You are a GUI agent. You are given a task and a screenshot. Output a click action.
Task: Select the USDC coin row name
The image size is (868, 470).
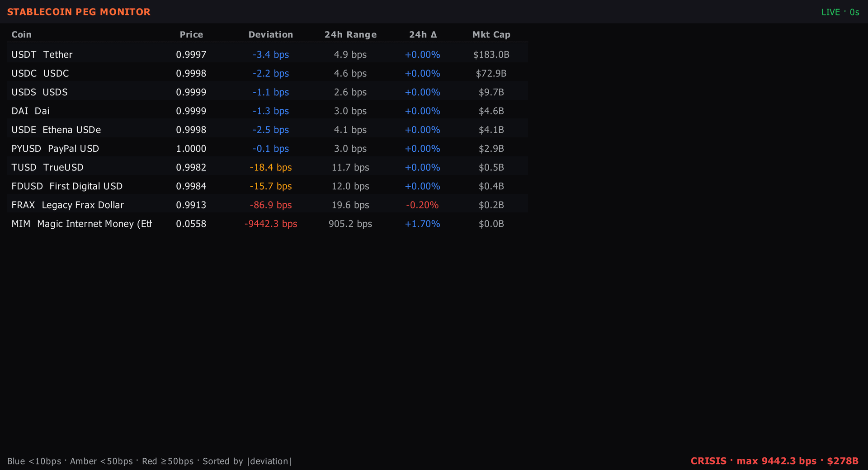pos(40,74)
